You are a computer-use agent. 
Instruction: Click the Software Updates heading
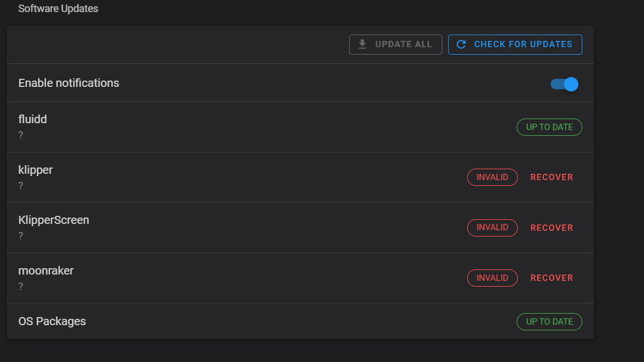click(x=58, y=9)
